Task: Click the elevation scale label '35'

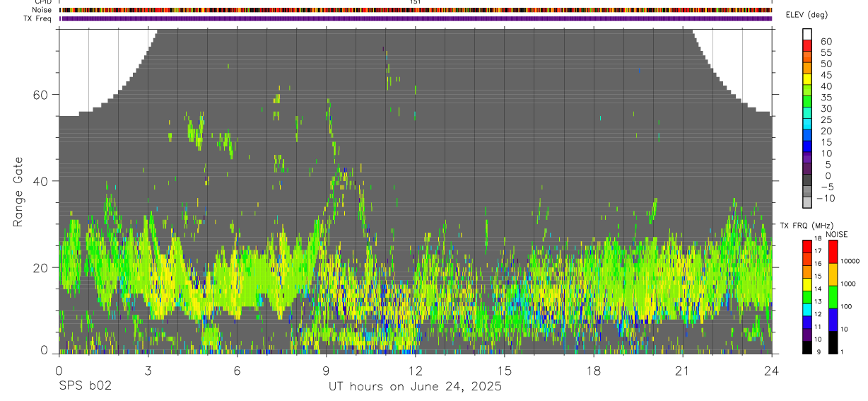Action: pyautogui.click(x=826, y=98)
